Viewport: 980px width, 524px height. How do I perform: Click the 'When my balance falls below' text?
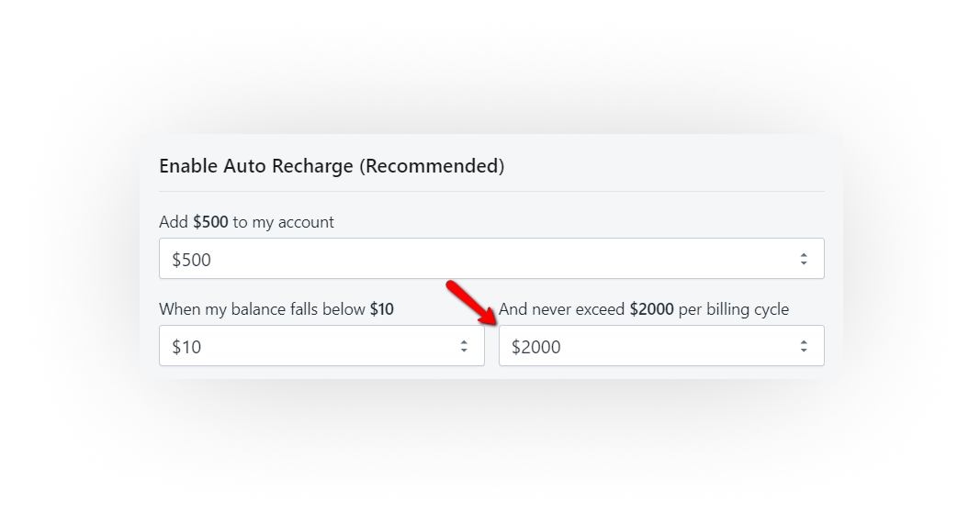pyautogui.click(x=262, y=309)
